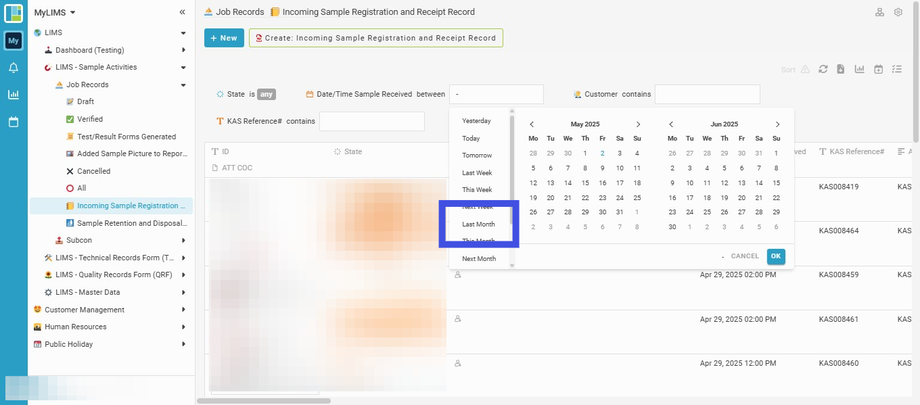This screenshot has height=405, width=920.
Task: Click the application logo icon
Action: point(13,13)
